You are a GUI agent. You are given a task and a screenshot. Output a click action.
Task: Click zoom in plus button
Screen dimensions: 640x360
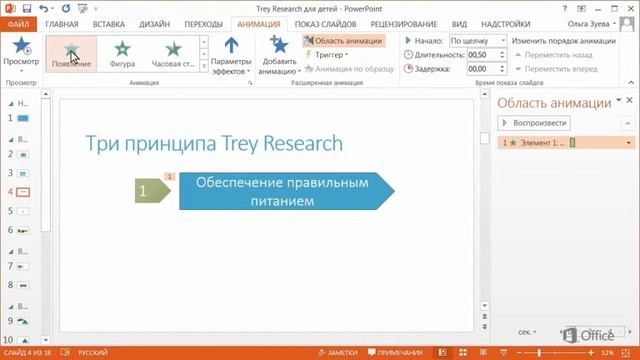tap(591, 353)
